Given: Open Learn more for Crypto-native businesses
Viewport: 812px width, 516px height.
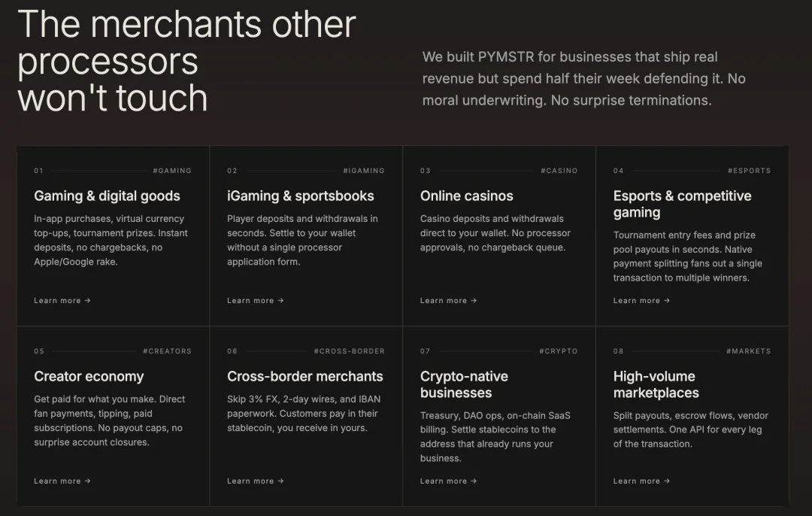Looking at the screenshot, I should click(448, 481).
